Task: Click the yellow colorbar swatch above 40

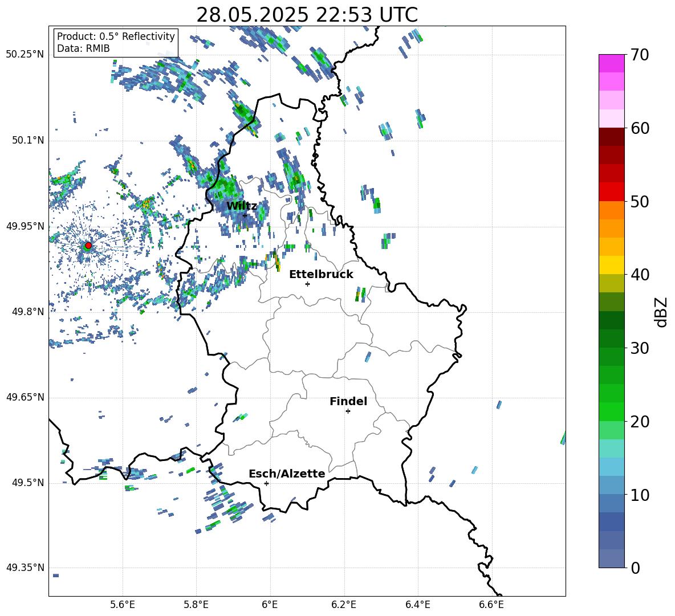Action: [x=611, y=265]
